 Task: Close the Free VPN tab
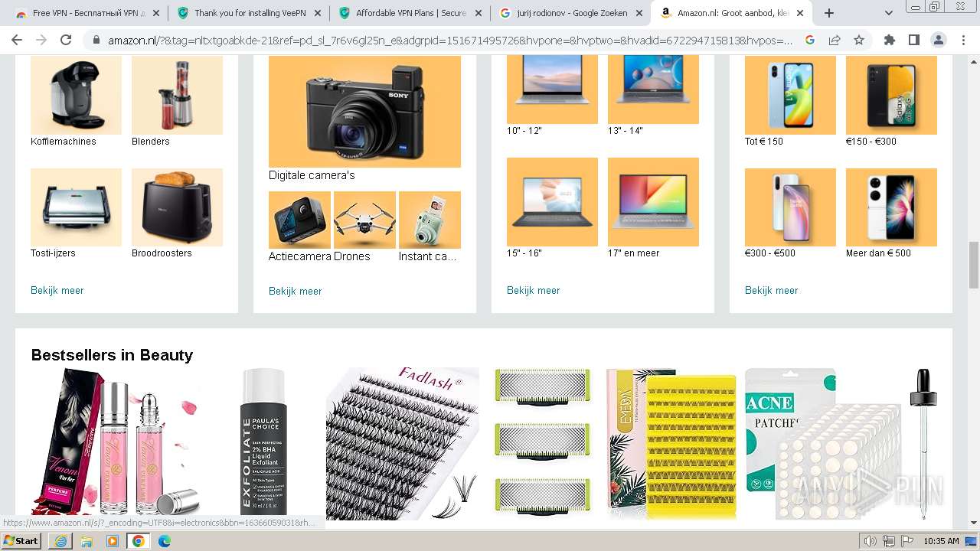coord(156,13)
